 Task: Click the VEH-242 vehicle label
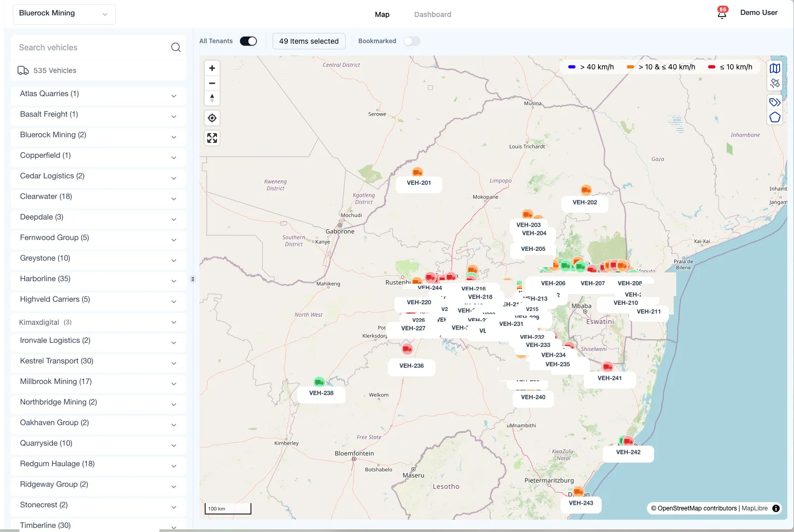(x=628, y=452)
